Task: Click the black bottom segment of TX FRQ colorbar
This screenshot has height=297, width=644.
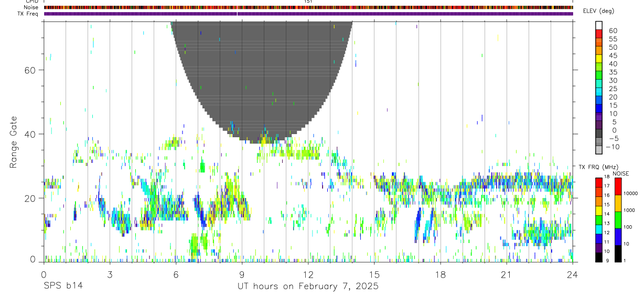Action: pyautogui.click(x=599, y=257)
